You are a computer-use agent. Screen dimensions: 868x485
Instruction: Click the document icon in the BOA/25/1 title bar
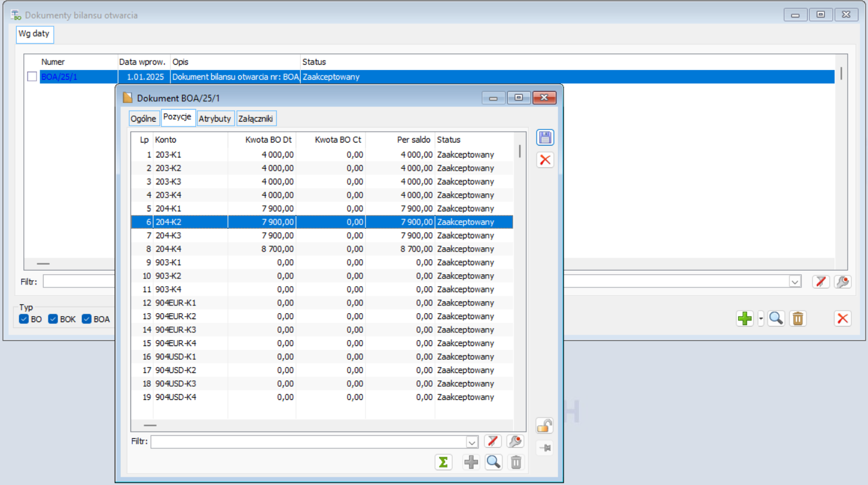pyautogui.click(x=127, y=98)
